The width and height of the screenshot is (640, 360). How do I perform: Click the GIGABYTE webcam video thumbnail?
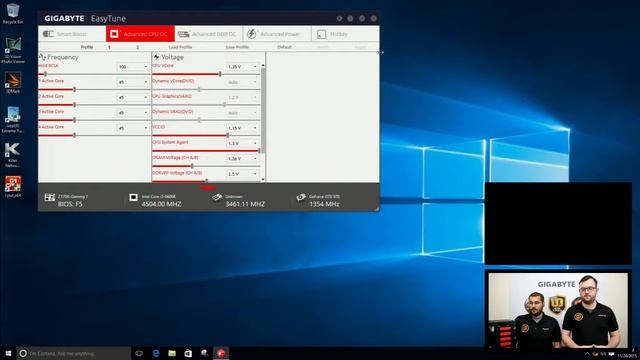click(558, 311)
